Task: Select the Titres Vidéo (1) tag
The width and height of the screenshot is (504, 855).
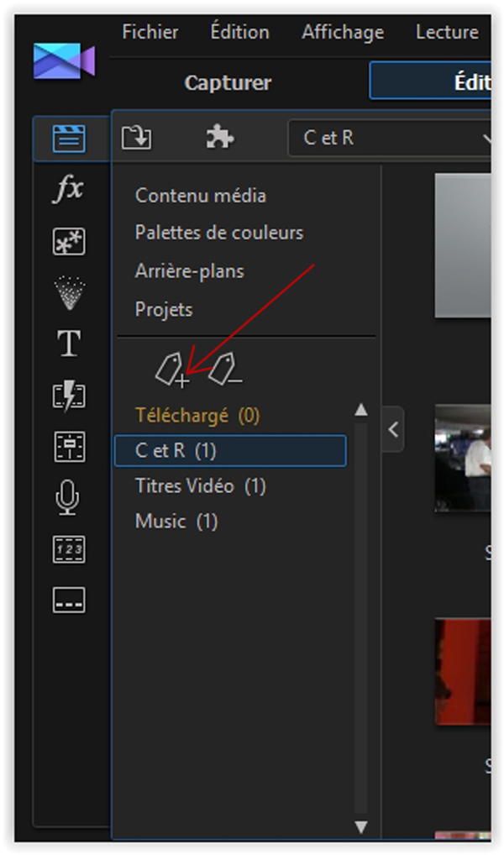Action: (x=200, y=485)
